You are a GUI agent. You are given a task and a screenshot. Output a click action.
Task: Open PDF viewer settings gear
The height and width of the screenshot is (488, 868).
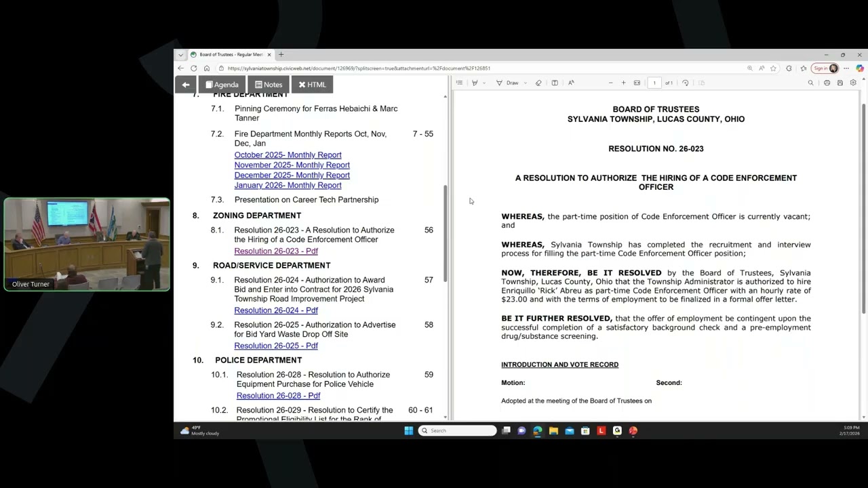(x=853, y=83)
